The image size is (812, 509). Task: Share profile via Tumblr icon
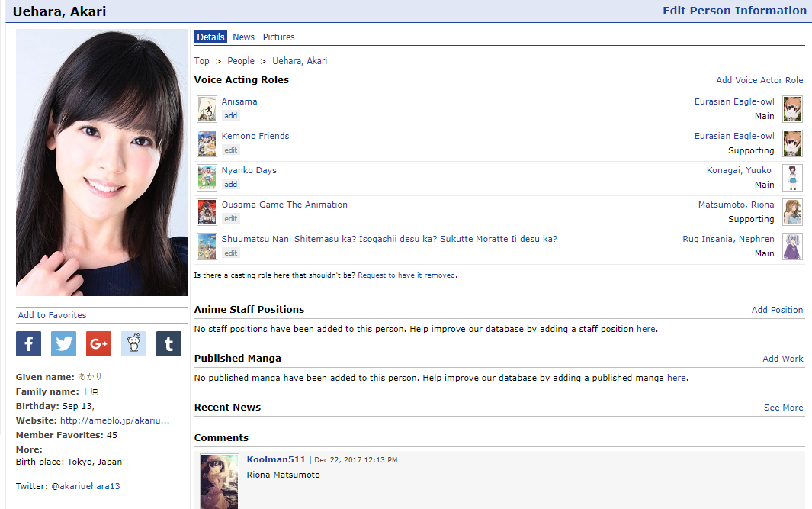(x=168, y=343)
